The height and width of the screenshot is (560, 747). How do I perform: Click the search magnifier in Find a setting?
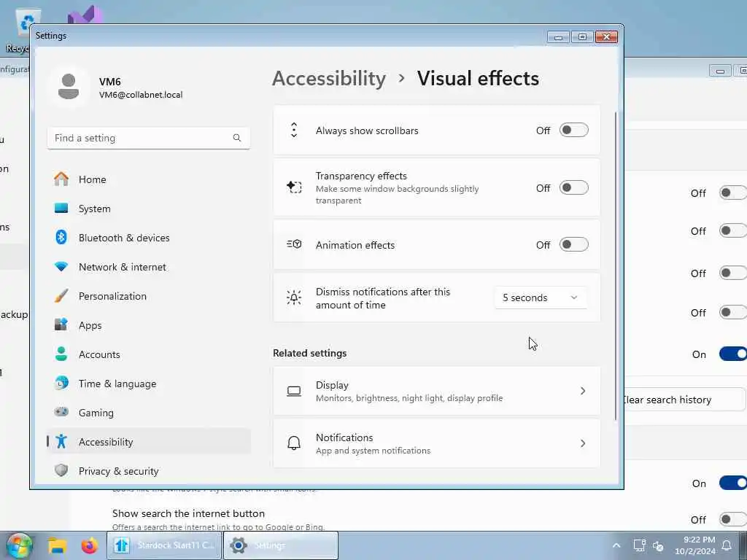237,138
